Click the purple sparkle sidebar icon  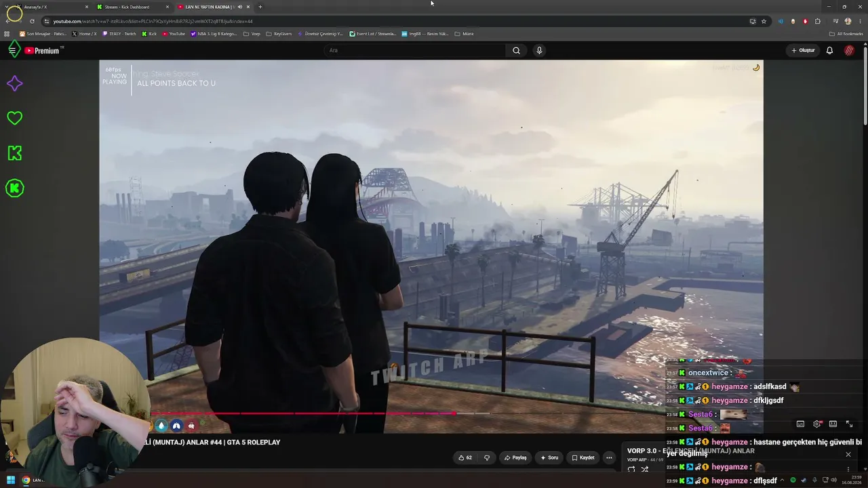[14, 83]
